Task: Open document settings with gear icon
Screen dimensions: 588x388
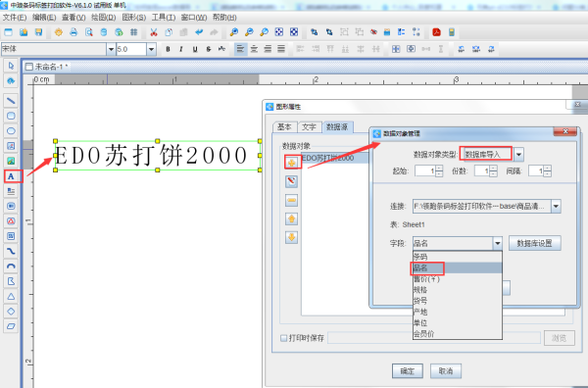Action: (59, 32)
